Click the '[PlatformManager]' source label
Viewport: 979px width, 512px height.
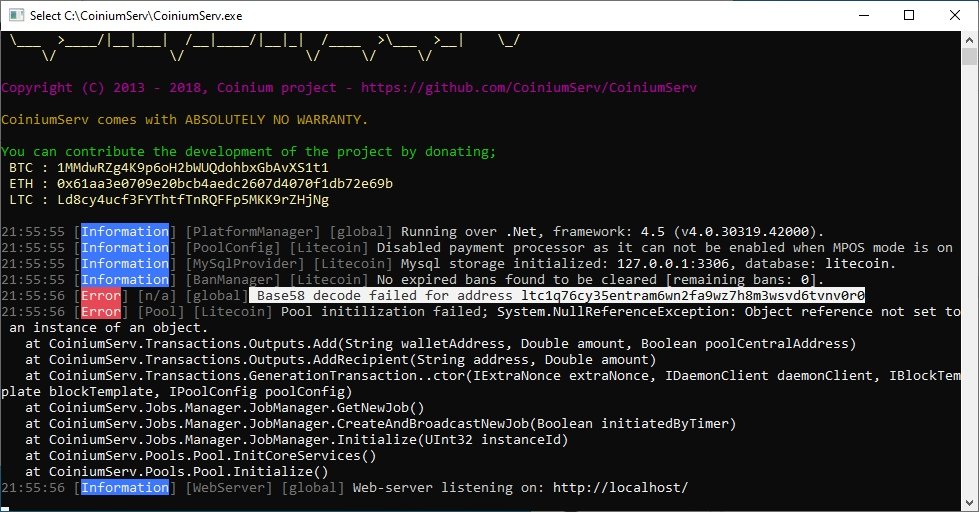(x=253, y=232)
